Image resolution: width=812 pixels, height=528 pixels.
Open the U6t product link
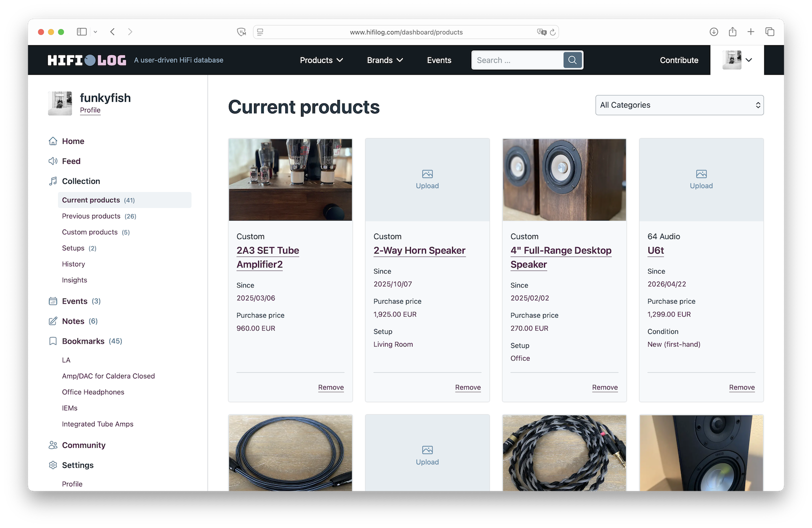655,250
